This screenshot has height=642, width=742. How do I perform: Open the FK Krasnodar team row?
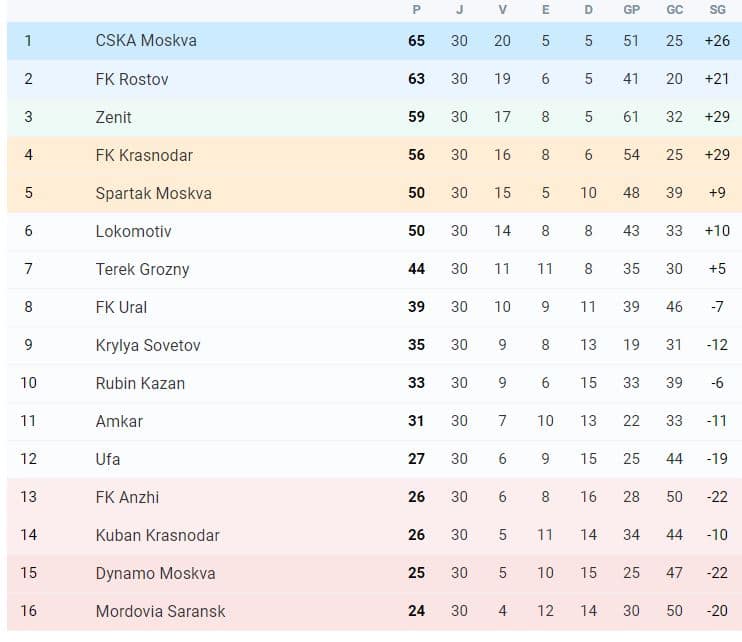click(374, 155)
